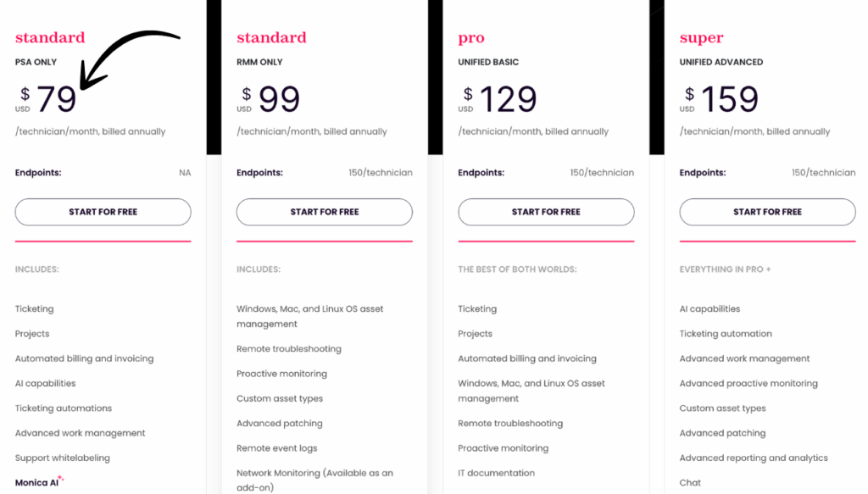Click START FOR FREE on super UNIFIED ADVANCED plan
The image size is (868, 494).
coord(767,212)
